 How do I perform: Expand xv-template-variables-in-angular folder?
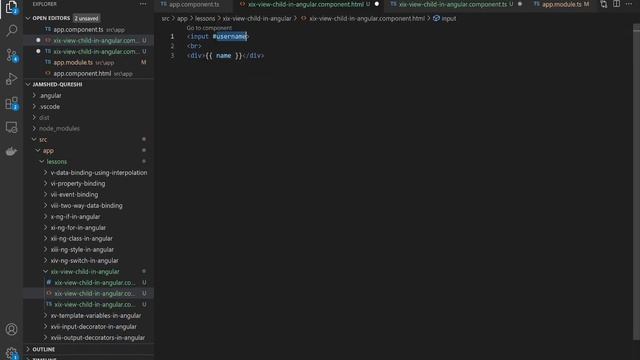pyautogui.click(x=96, y=316)
